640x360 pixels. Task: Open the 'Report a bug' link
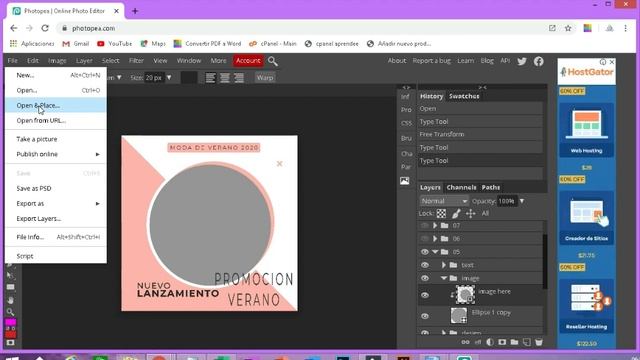[x=431, y=61]
